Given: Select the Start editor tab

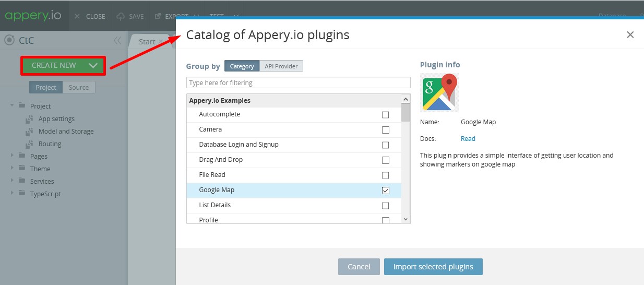Looking at the screenshot, I should coord(147,42).
